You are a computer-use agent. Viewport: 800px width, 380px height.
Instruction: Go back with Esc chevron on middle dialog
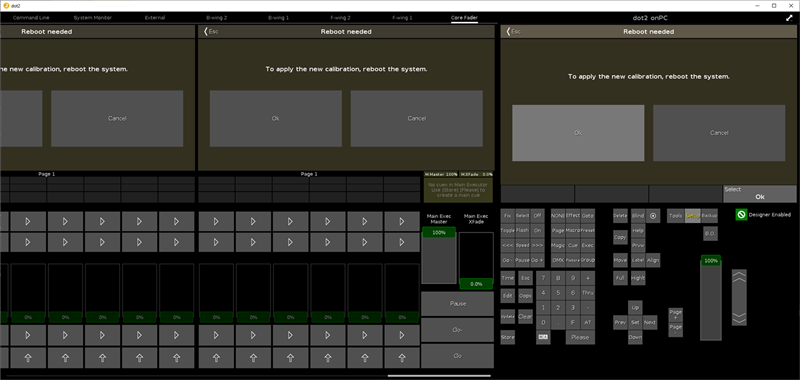[211, 32]
